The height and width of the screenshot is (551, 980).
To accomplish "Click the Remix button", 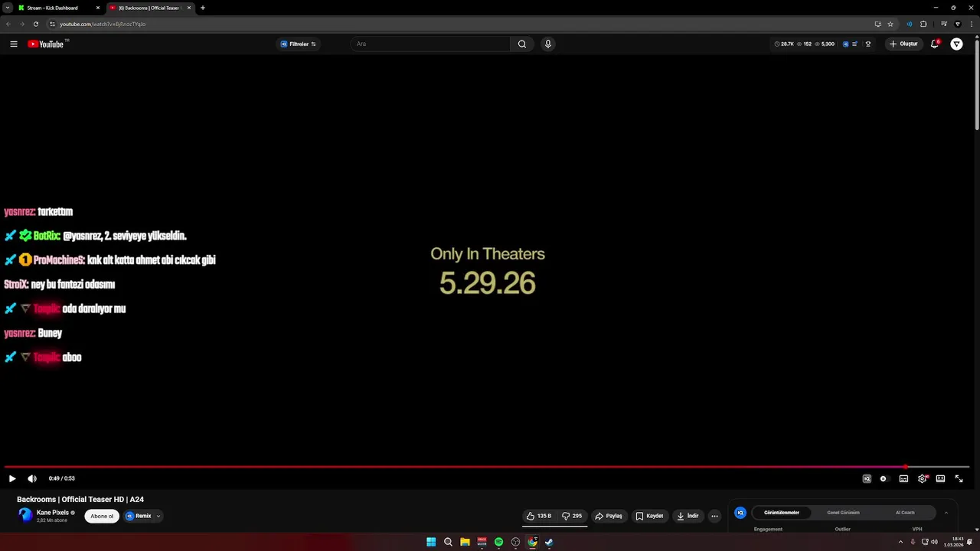I will click(x=139, y=516).
